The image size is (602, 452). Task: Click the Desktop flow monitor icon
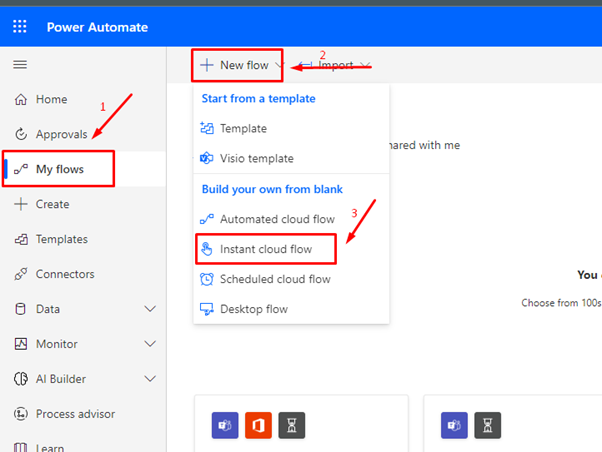207,309
